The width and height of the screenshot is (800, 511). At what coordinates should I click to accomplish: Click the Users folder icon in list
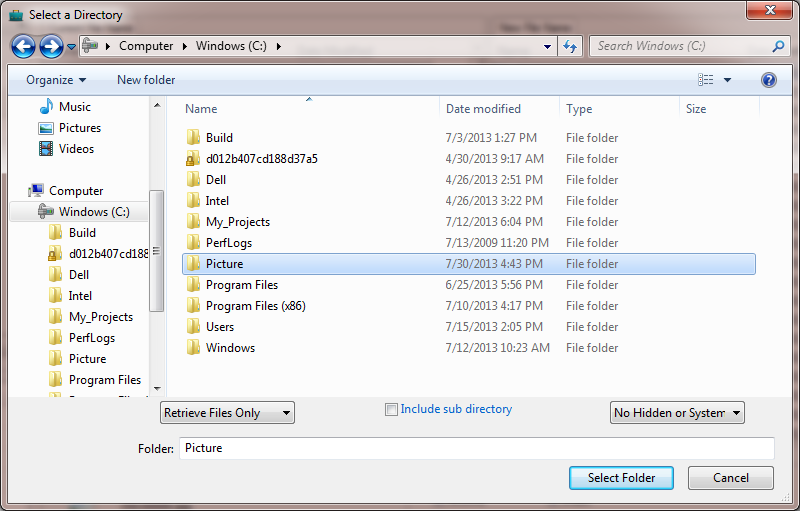coord(193,326)
